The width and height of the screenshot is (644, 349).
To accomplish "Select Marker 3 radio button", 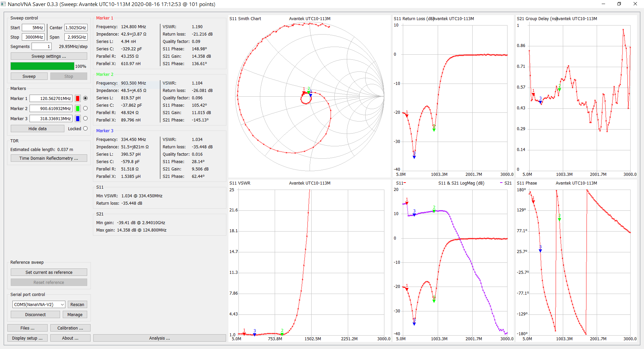I will click(85, 118).
